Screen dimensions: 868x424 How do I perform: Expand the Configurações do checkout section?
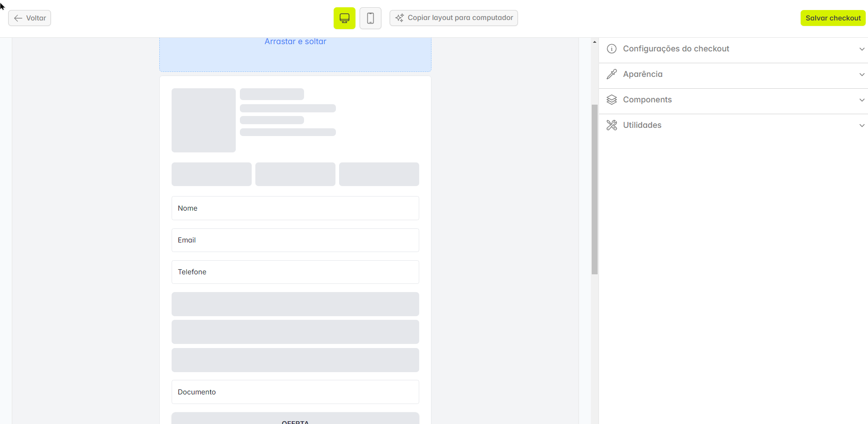coord(862,49)
